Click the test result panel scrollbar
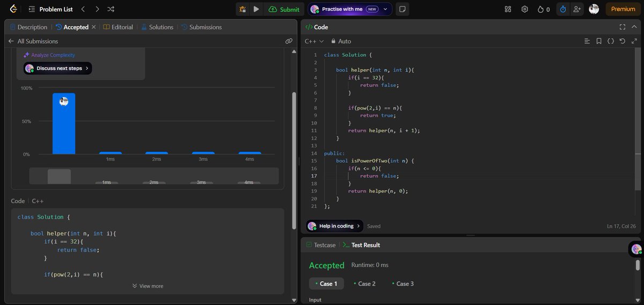This screenshot has height=305, width=644. [638, 265]
